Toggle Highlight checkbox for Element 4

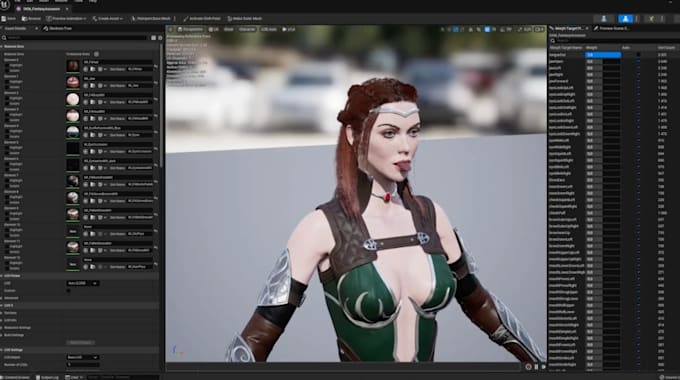[x=7, y=131]
